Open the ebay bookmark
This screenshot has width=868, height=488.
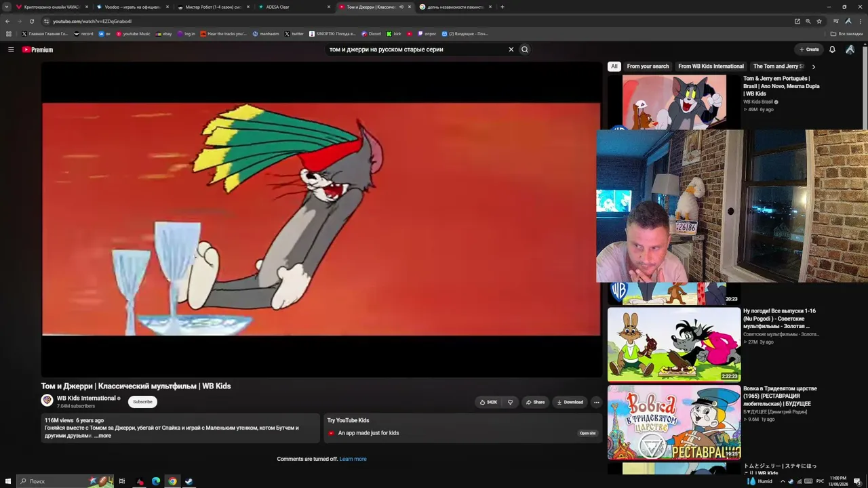[163, 34]
